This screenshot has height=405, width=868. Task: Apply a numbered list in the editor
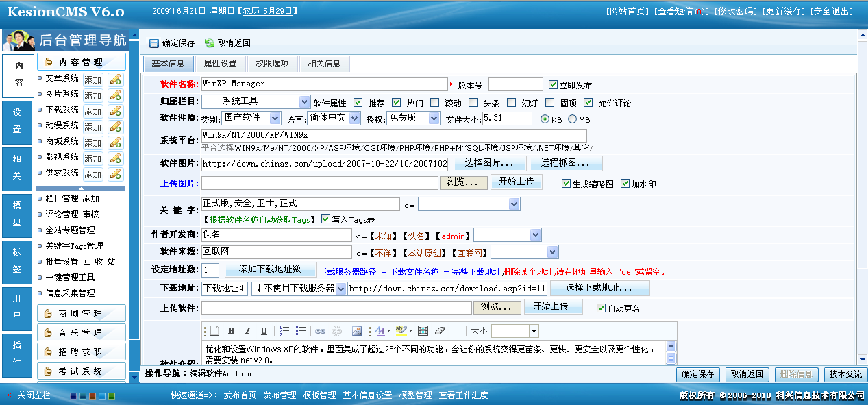pos(283,330)
